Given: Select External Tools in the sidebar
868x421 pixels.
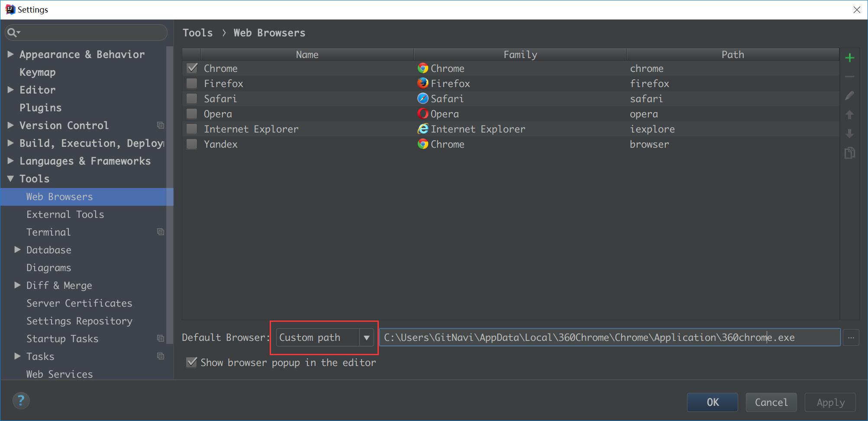Looking at the screenshot, I should (65, 214).
